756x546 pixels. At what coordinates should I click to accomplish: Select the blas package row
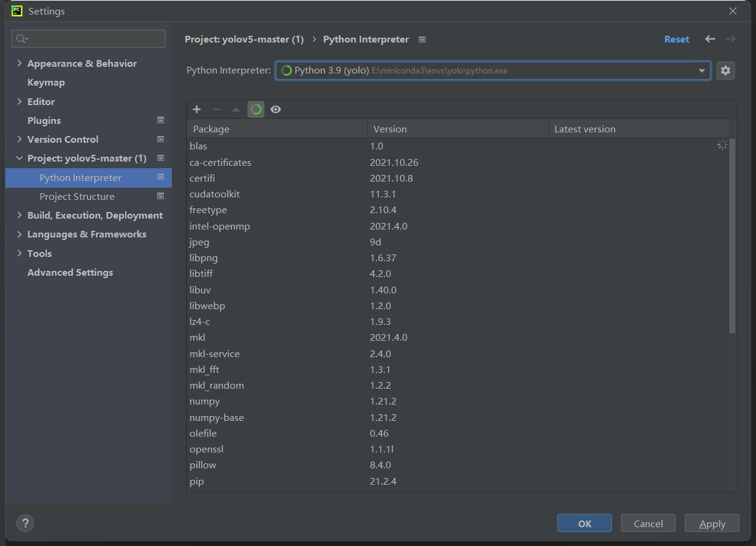point(458,146)
